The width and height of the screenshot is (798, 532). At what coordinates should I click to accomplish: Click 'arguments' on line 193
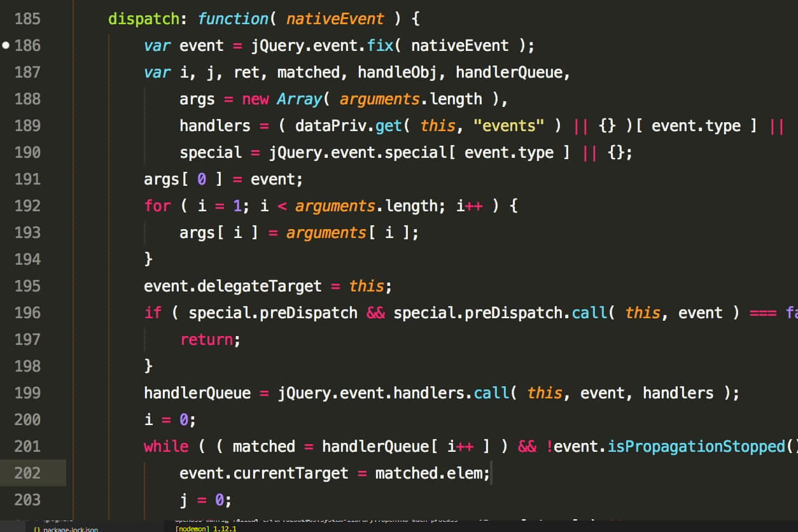tap(326, 233)
